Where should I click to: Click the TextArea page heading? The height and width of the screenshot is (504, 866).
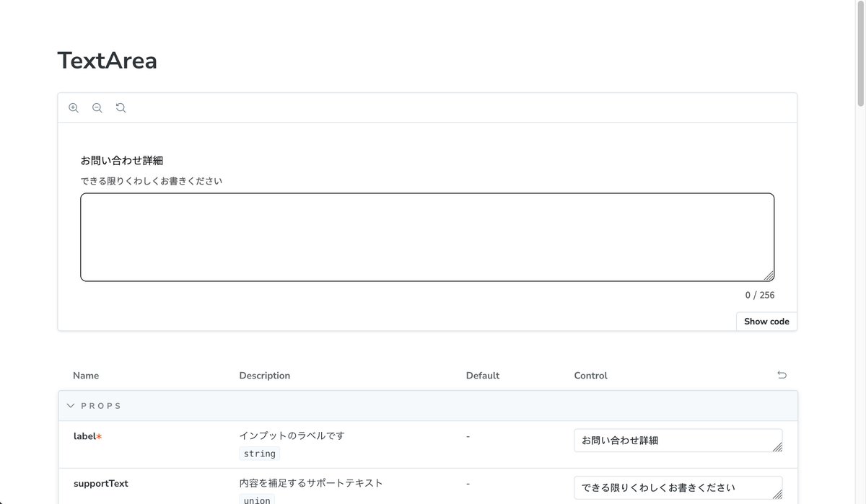coord(107,61)
